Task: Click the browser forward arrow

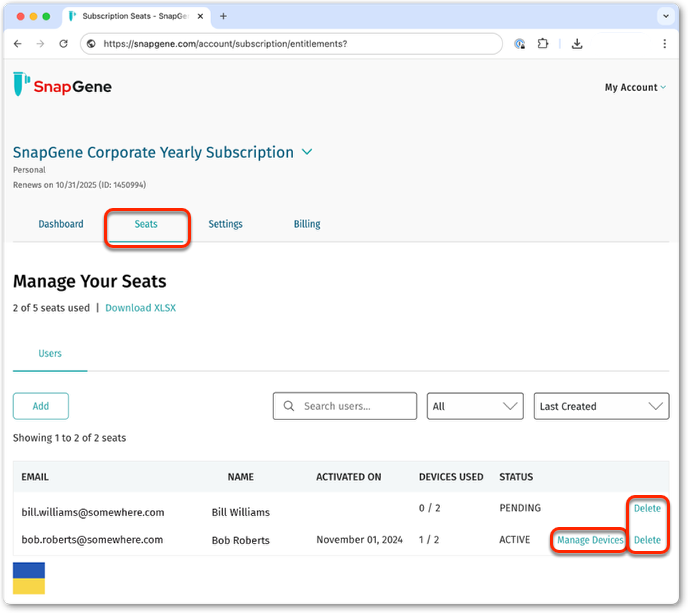Action: point(40,43)
